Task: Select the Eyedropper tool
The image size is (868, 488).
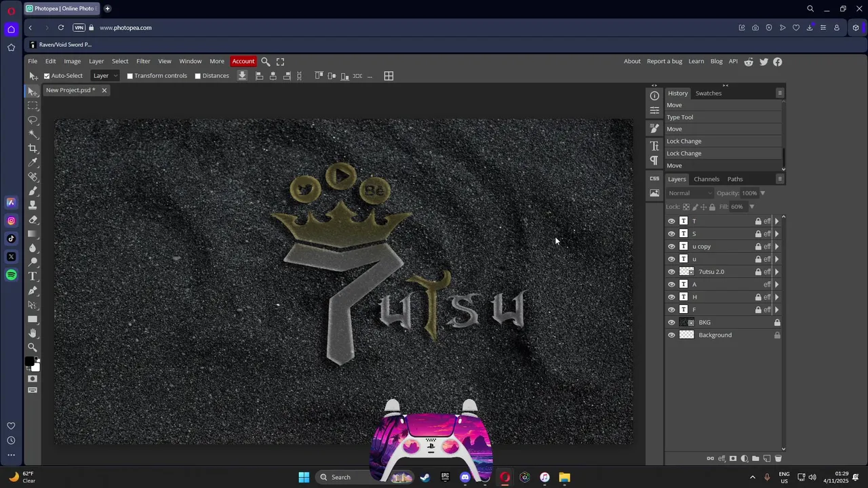Action: [33, 163]
